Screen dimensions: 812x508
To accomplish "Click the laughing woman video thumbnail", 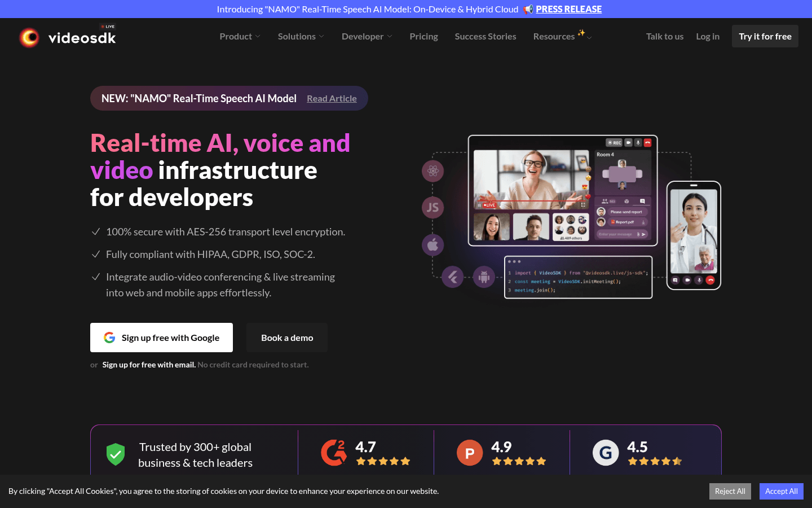I will (531, 179).
